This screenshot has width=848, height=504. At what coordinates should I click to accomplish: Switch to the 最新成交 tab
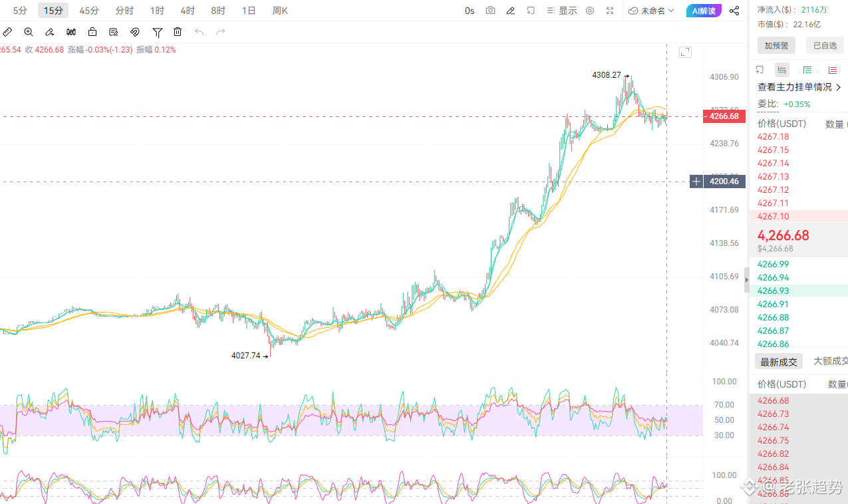[x=779, y=362]
